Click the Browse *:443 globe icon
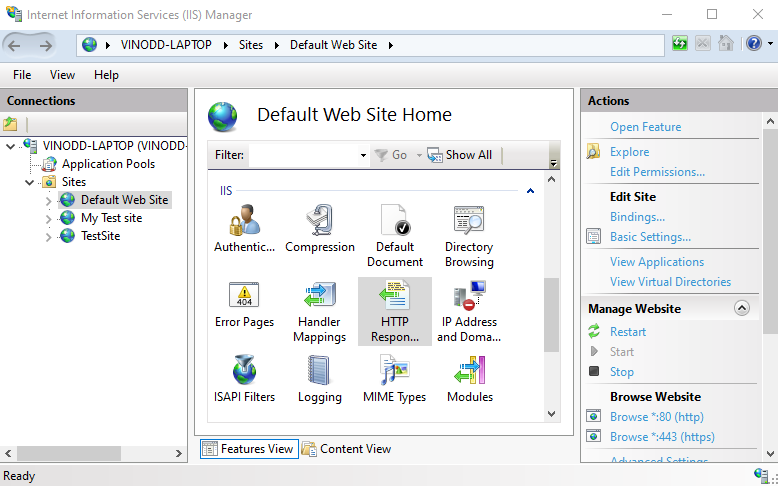This screenshot has height=486, width=778. (x=593, y=436)
